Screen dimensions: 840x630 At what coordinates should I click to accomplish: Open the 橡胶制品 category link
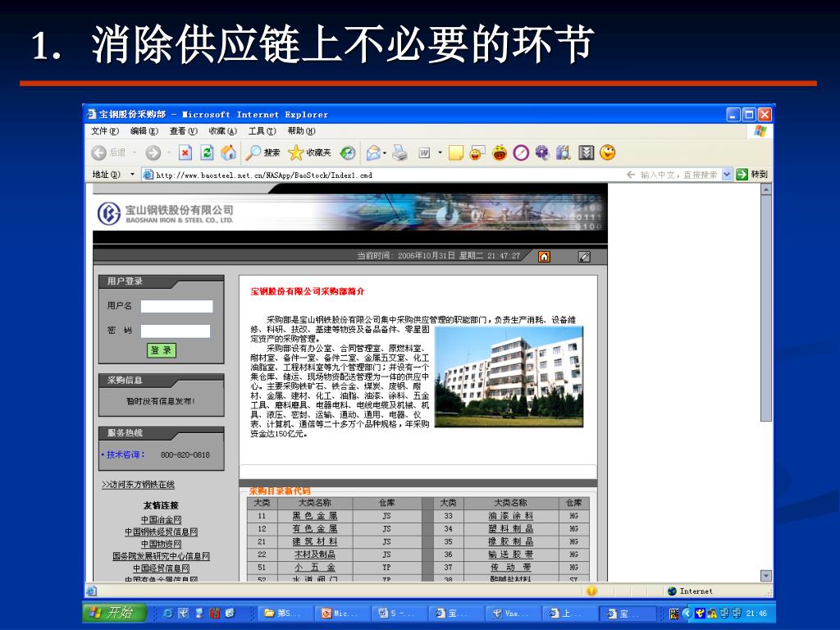(510, 541)
